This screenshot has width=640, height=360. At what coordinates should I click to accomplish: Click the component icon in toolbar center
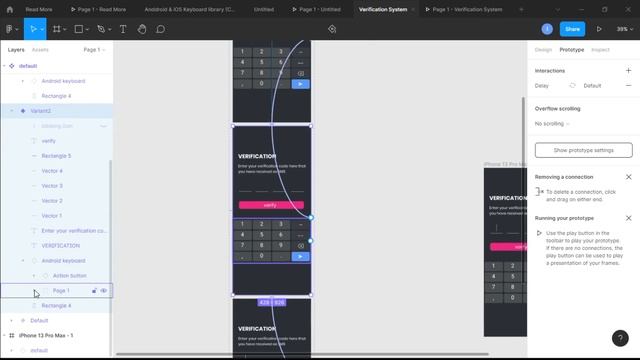tap(332, 29)
